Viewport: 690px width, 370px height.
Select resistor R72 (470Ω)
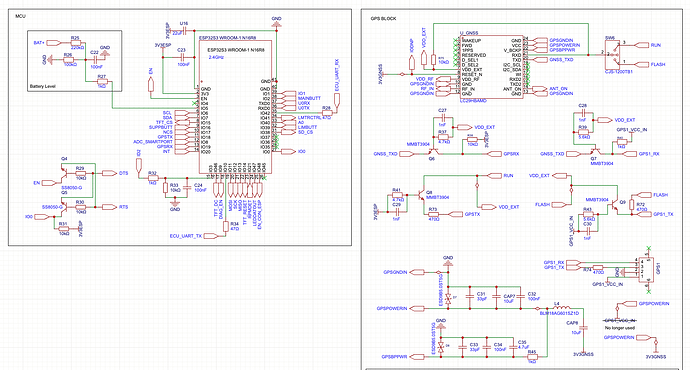click(x=632, y=205)
